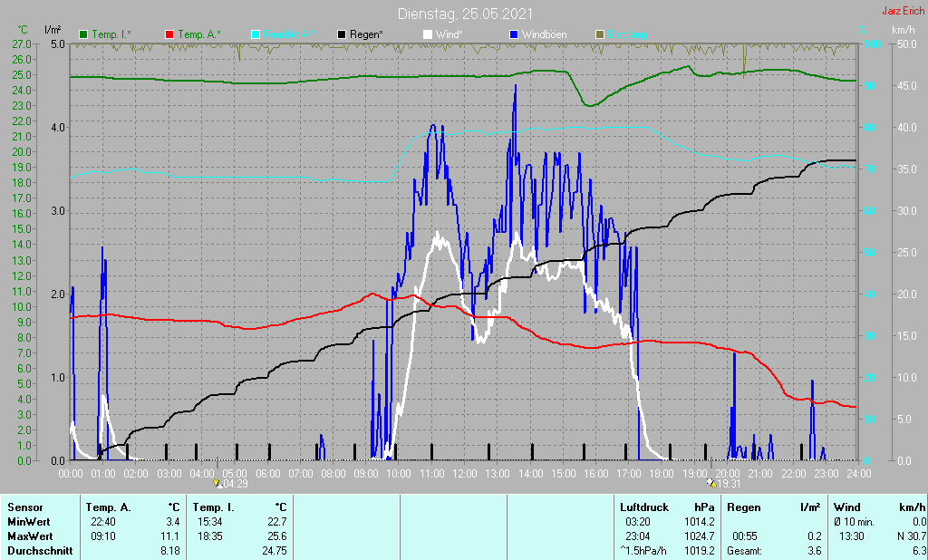Click the blue Windböen legend swatch
Image resolution: width=928 pixels, height=560 pixels.
click(x=513, y=35)
